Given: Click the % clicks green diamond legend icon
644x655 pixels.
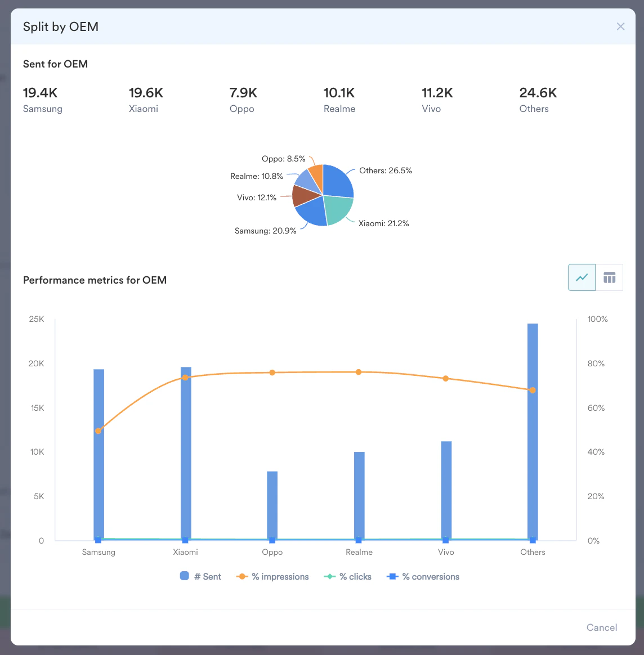Looking at the screenshot, I should [x=330, y=576].
